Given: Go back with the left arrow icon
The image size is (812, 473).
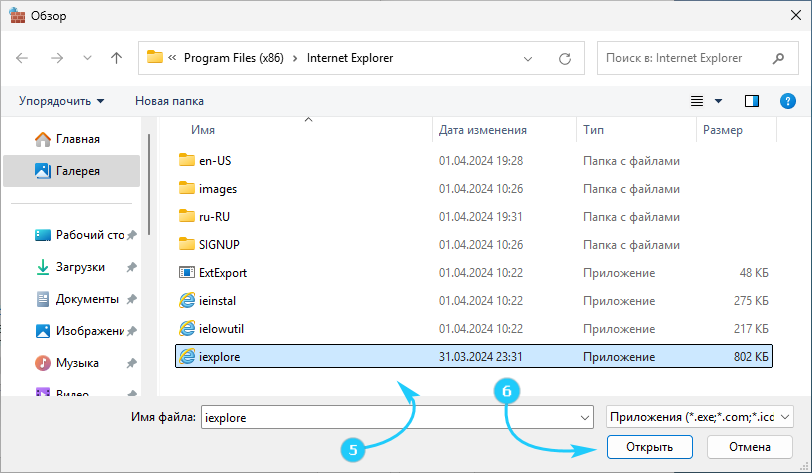Looking at the screenshot, I should click(22, 58).
